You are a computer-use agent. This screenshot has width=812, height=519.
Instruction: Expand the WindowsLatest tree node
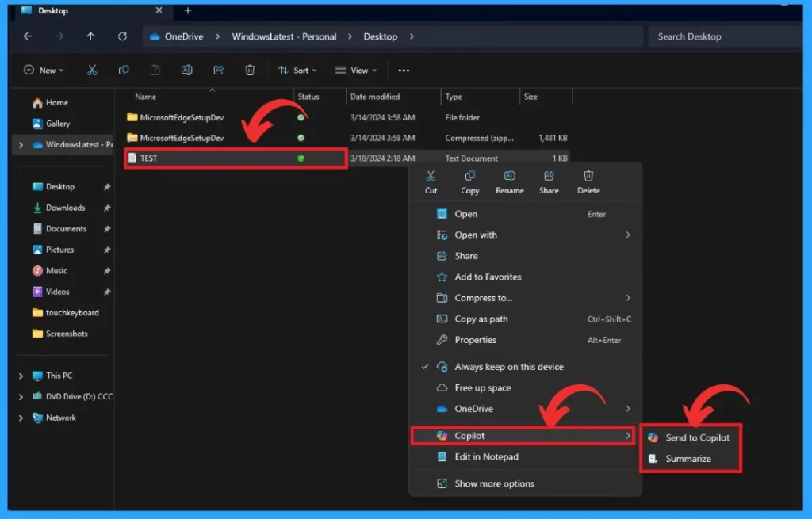[21, 145]
